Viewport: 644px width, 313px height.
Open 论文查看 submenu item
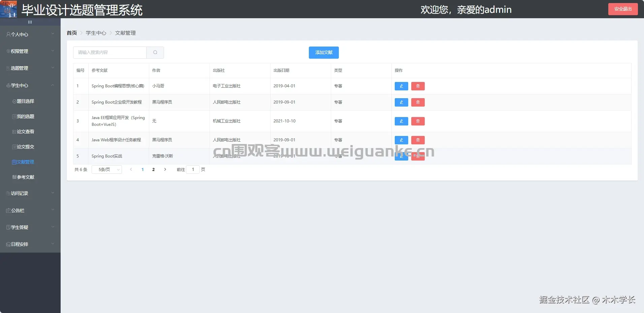[30, 132]
